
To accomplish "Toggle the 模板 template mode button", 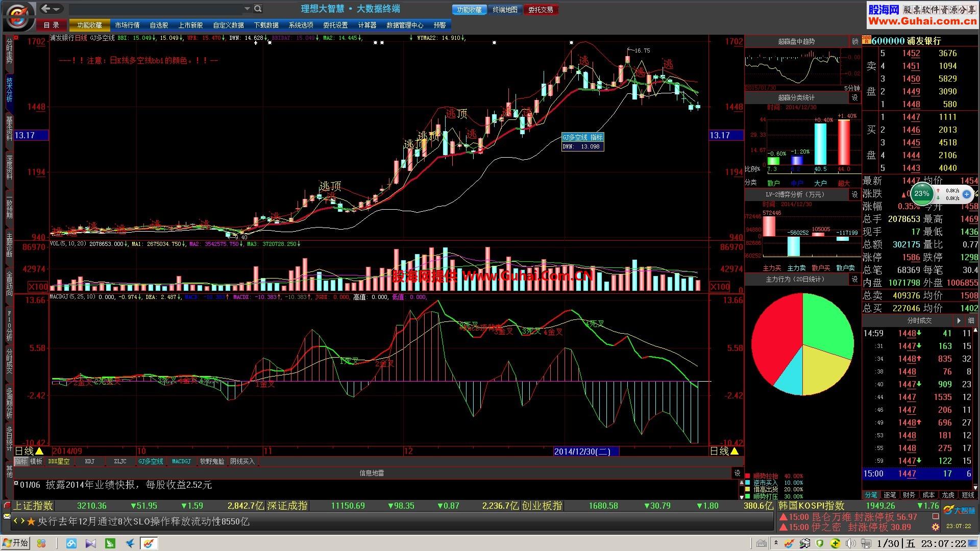I will tap(36, 461).
